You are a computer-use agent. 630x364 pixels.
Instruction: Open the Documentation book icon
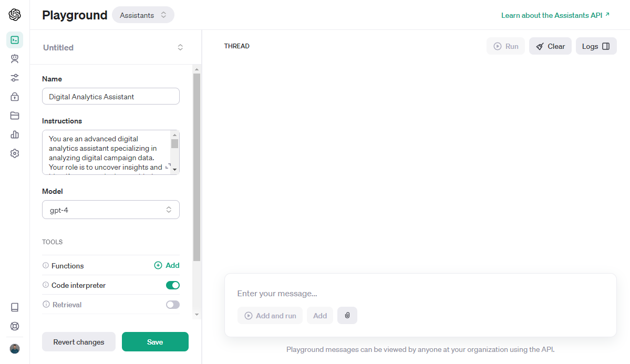[x=15, y=307]
